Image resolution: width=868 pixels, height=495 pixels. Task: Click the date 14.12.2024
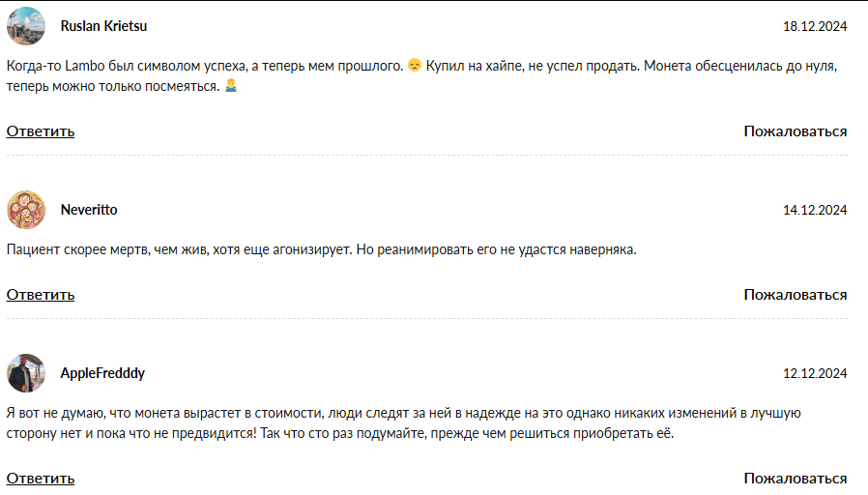pyautogui.click(x=815, y=210)
